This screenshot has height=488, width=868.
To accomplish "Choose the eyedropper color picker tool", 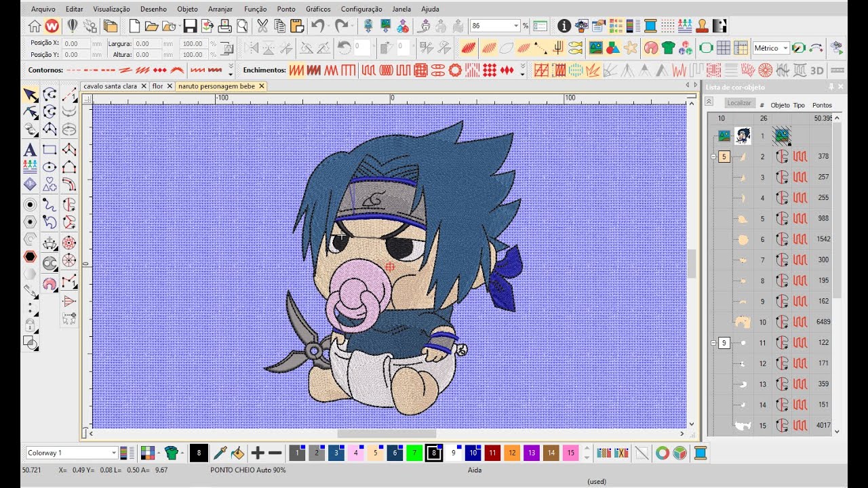I will [220, 453].
